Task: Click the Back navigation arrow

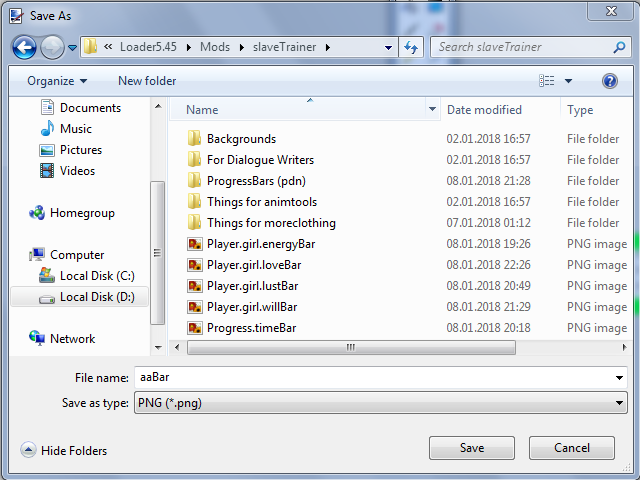Action: point(25,47)
